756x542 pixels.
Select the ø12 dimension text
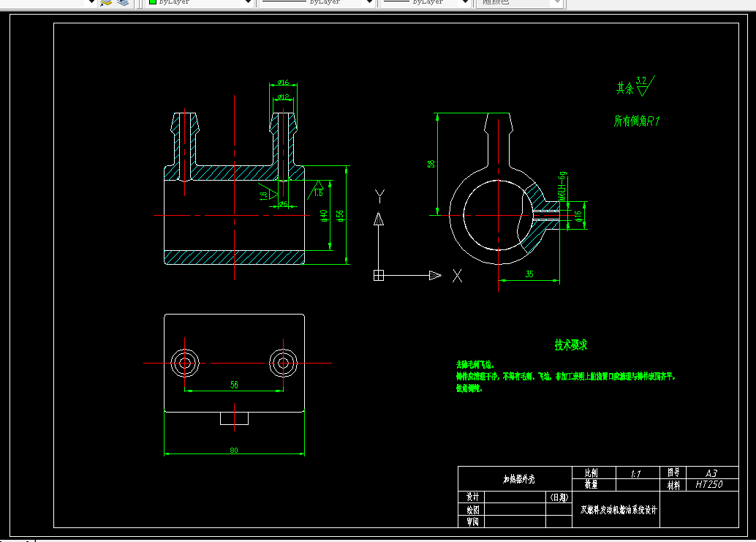coord(284,97)
